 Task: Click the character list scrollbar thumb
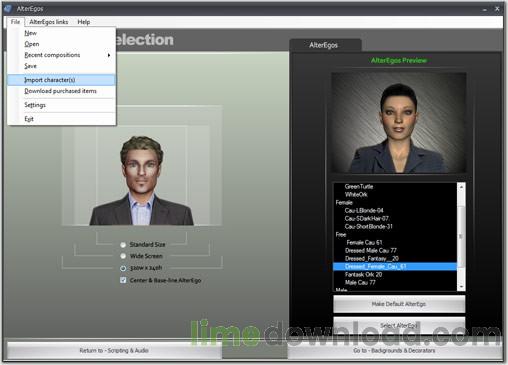click(461, 236)
